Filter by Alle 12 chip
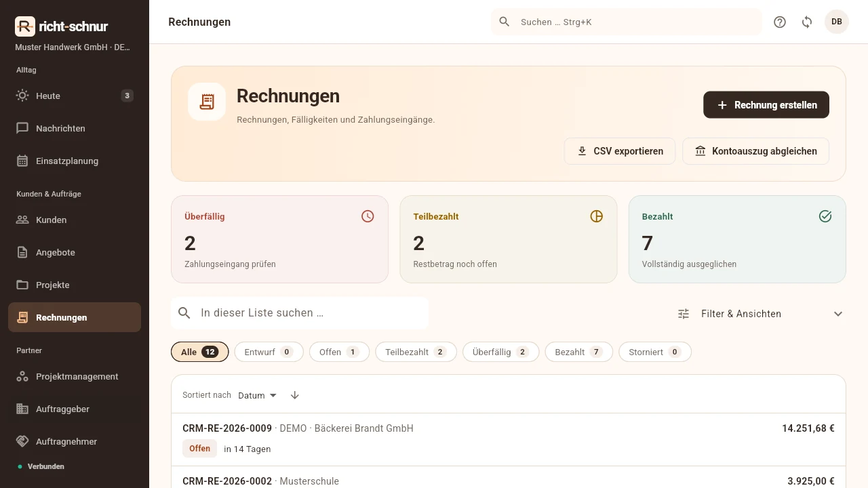 tap(199, 352)
